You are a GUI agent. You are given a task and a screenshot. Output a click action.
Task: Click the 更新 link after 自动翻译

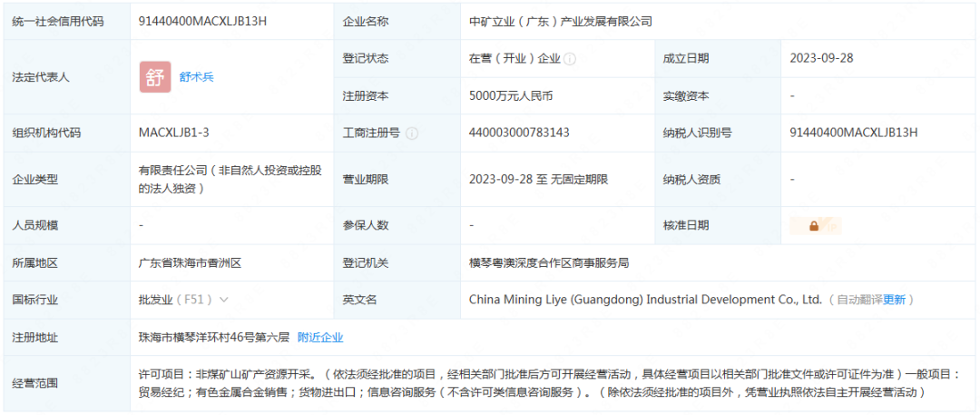coord(894,300)
